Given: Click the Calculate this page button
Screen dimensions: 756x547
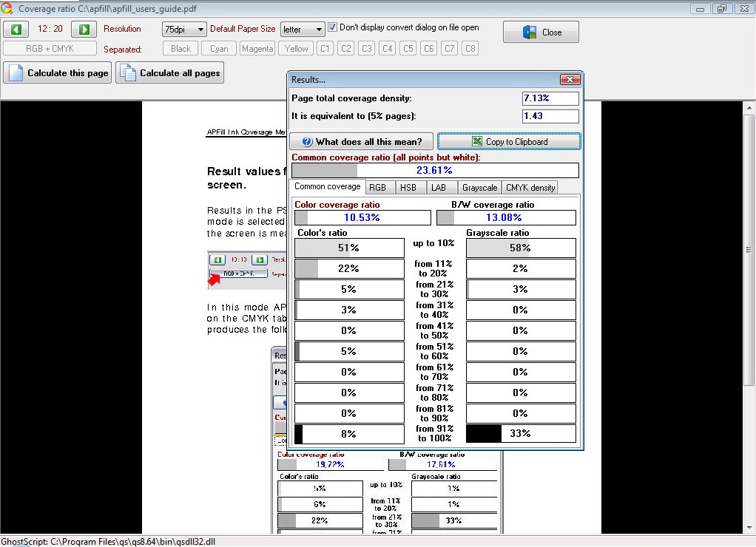Looking at the screenshot, I should (x=58, y=72).
